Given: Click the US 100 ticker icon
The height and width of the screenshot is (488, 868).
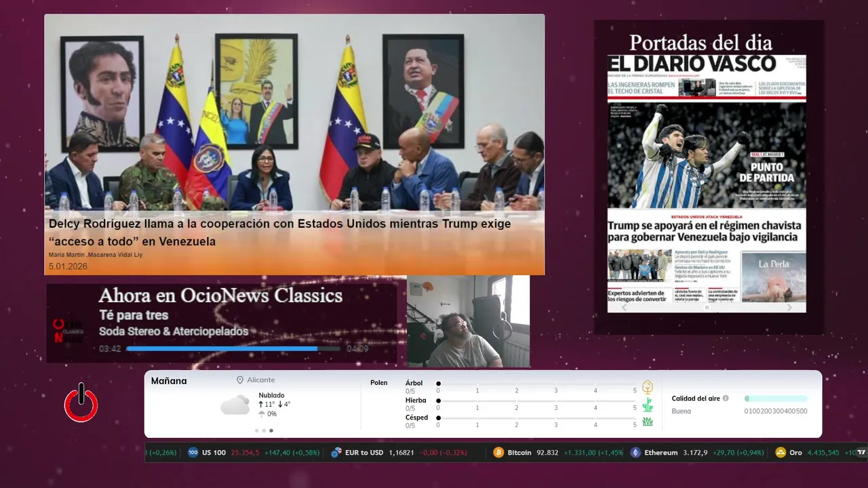Looking at the screenshot, I should tap(193, 452).
